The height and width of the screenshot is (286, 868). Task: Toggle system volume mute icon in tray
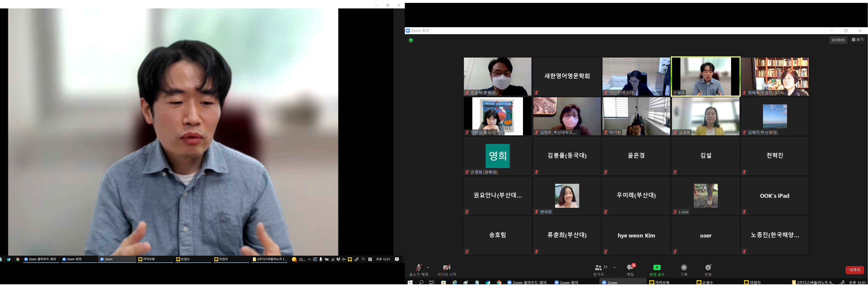click(344, 259)
